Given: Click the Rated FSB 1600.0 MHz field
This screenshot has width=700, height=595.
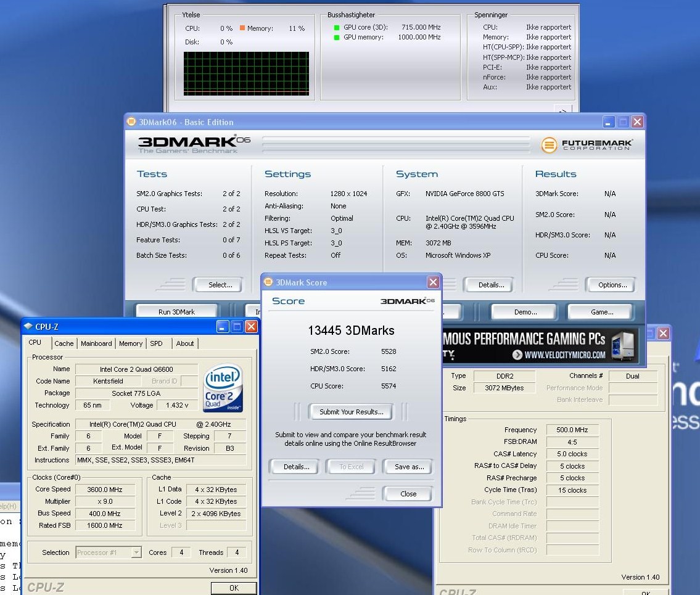Looking at the screenshot, I should coord(105,525).
